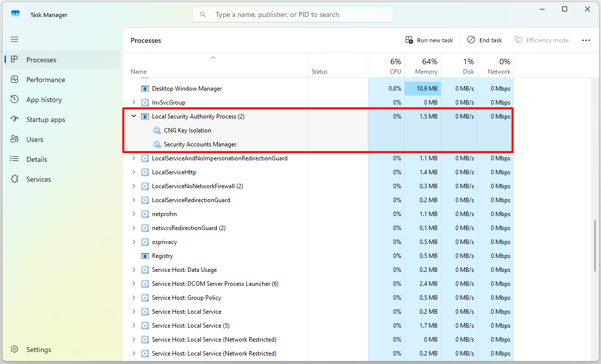Click the Local Security Authority Process icon
The image size is (601, 364).
[145, 117]
